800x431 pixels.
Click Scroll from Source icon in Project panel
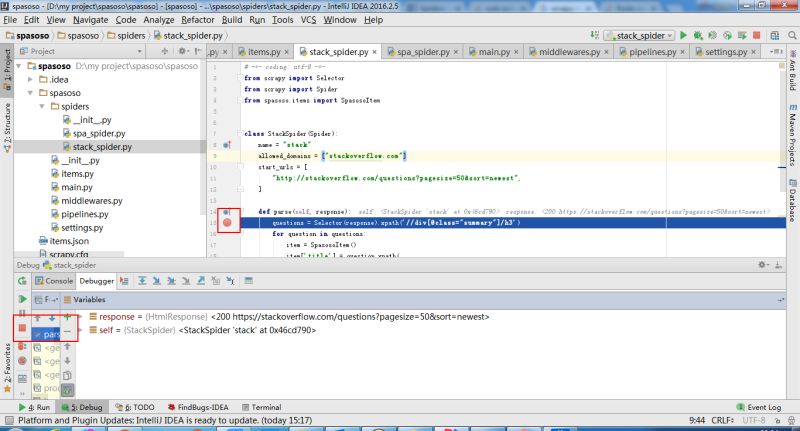164,51
